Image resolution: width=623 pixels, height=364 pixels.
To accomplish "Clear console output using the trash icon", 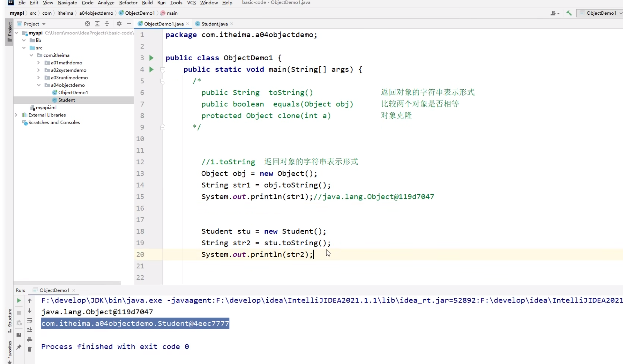I will click(30, 350).
